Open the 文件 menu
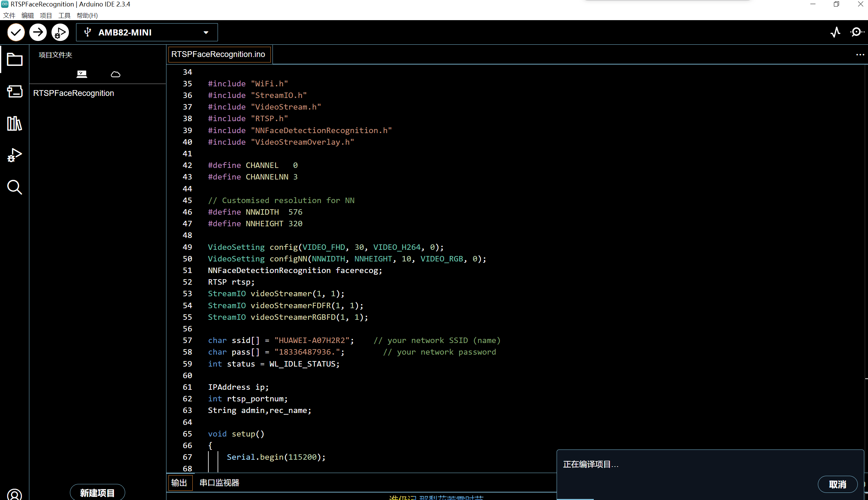 [9, 15]
